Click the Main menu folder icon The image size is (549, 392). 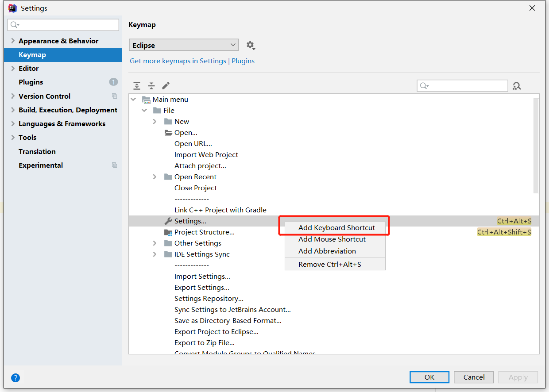click(147, 100)
